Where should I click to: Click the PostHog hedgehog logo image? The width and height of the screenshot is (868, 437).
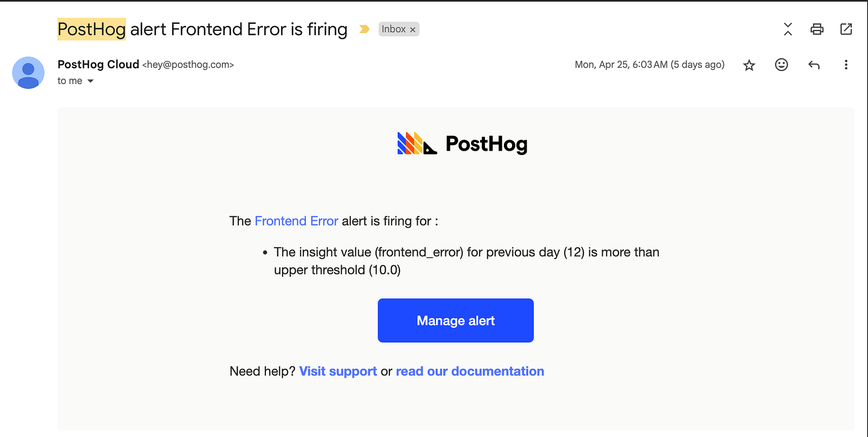click(417, 144)
